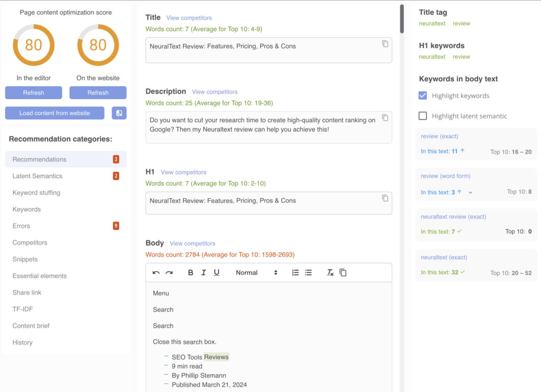Screen dimensions: 541x392
Task: Click the Undo icon in the body editor toolbar
Action: pyautogui.click(x=156, y=272)
